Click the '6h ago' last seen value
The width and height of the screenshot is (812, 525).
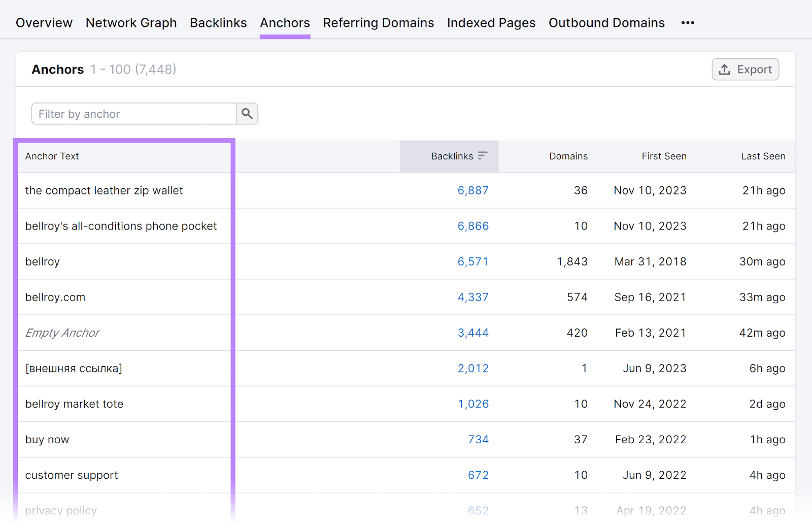[x=767, y=368]
